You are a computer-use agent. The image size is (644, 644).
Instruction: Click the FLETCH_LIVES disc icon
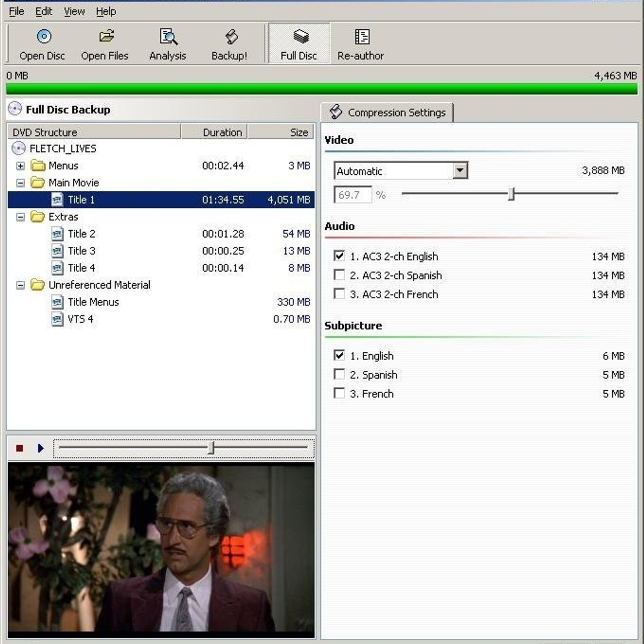click(x=19, y=149)
